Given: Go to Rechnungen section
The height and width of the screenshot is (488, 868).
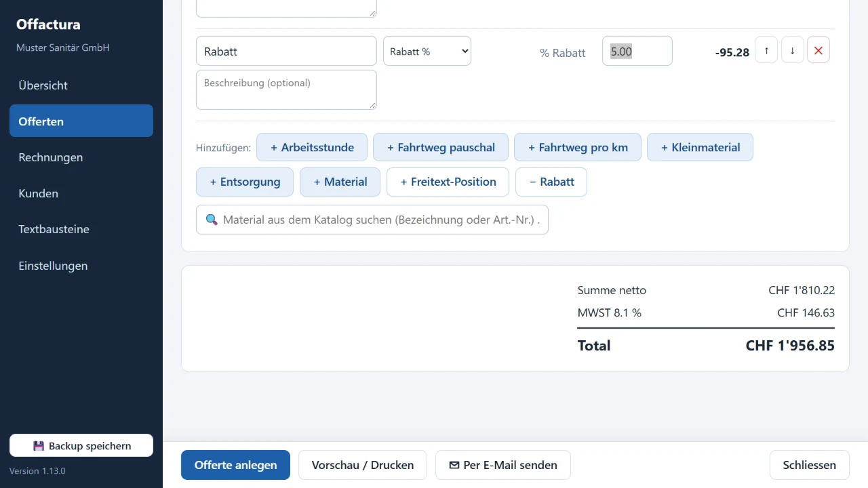Looking at the screenshot, I should point(81,157).
